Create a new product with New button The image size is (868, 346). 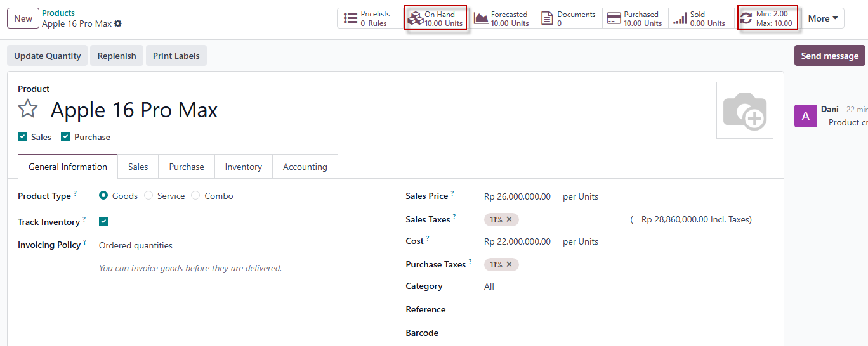[23, 18]
